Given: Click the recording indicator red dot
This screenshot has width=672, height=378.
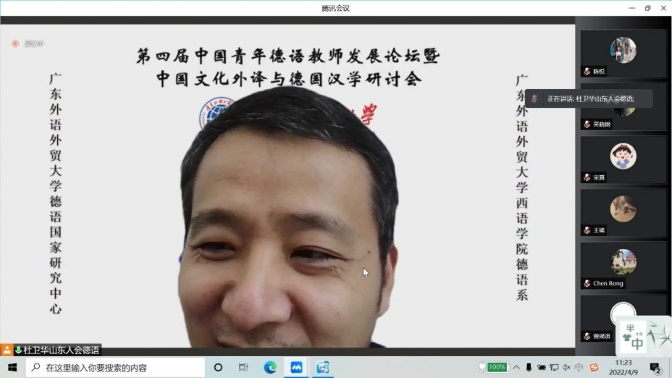Looking at the screenshot, I should pos(15,43).
